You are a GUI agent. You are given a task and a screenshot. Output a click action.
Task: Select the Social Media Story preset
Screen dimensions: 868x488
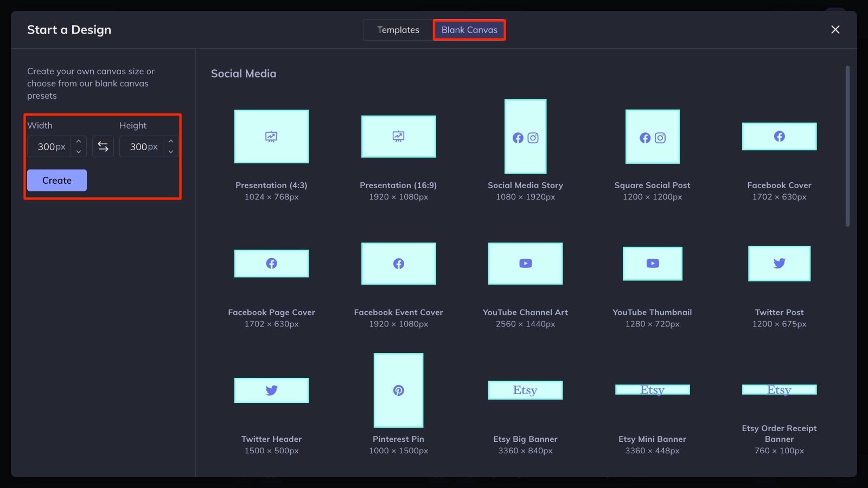click(525, 137)
